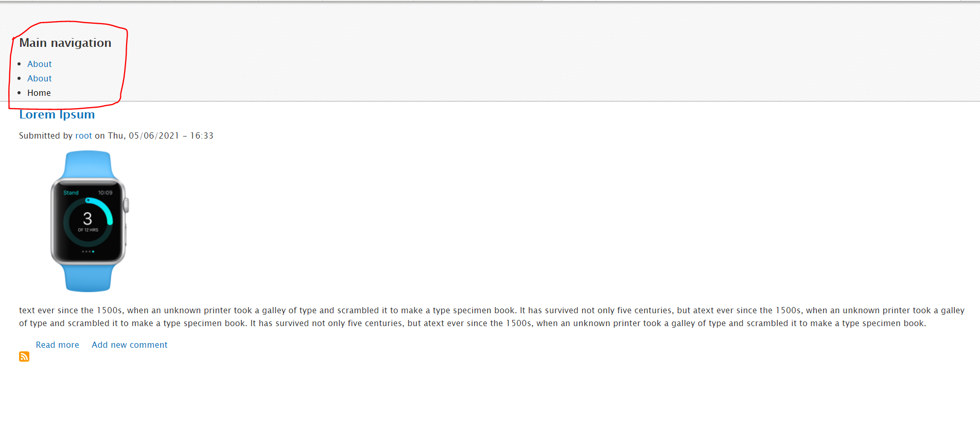The width and height of the screenshot is (980, 424).
Task: Open the first About navigation link
Action: tap(40, 64)
